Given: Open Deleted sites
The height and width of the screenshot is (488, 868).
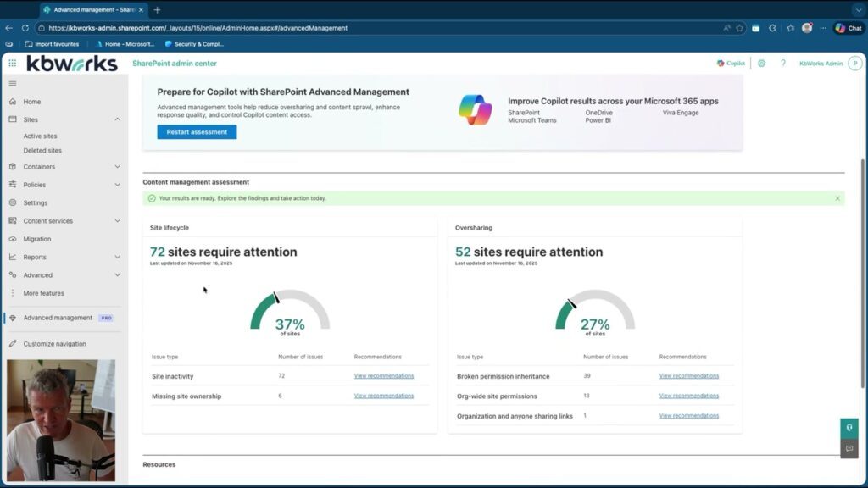Looking at the screenshot, I should 42,151.
